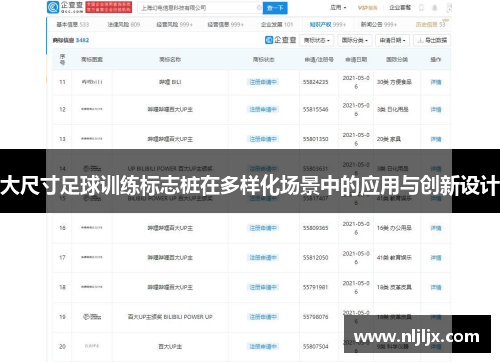Click registration number 55791981
This screenshot has width=500, height=362.
[315, 287]
